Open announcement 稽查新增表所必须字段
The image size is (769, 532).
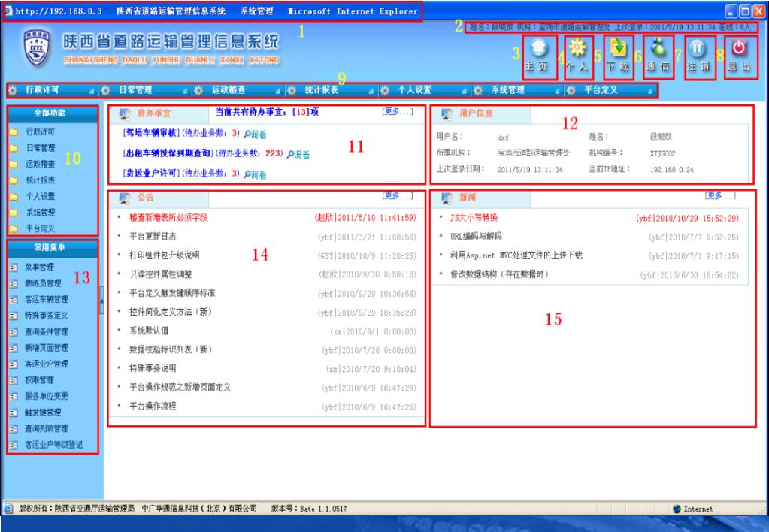click(x=168, y=218)
